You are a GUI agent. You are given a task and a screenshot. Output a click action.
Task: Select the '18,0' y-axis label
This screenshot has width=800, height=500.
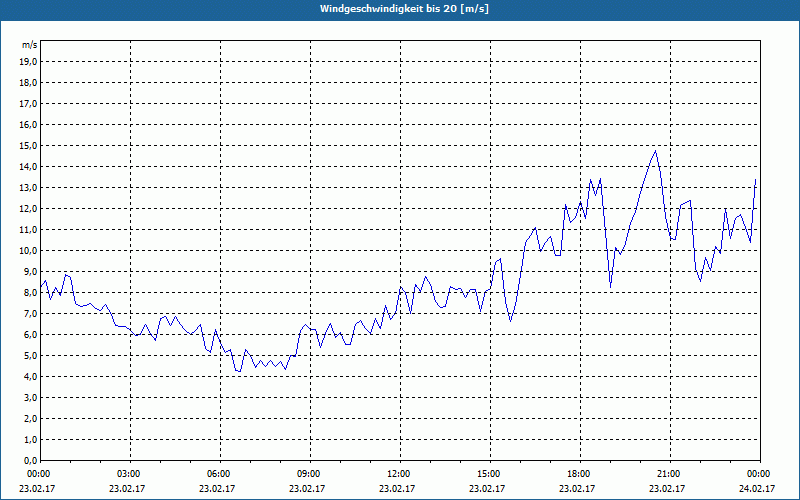point(29,83)
